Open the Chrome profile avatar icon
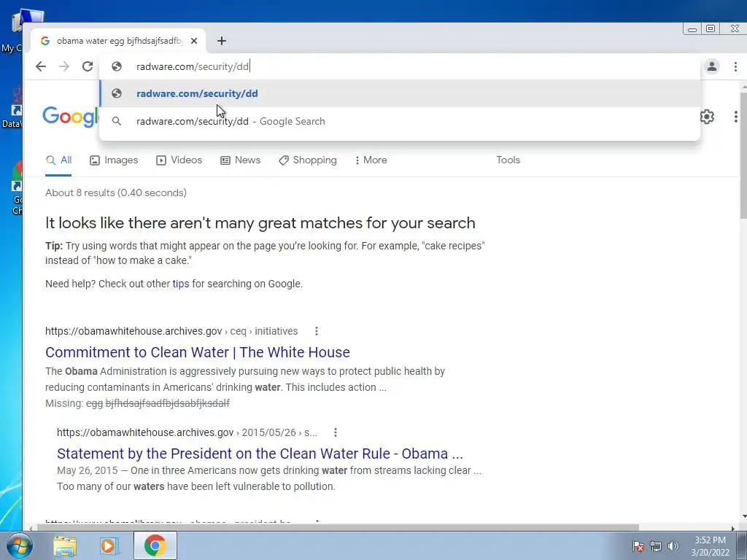The width and height of the screenshot is (747, 560). tap(712, 66)
